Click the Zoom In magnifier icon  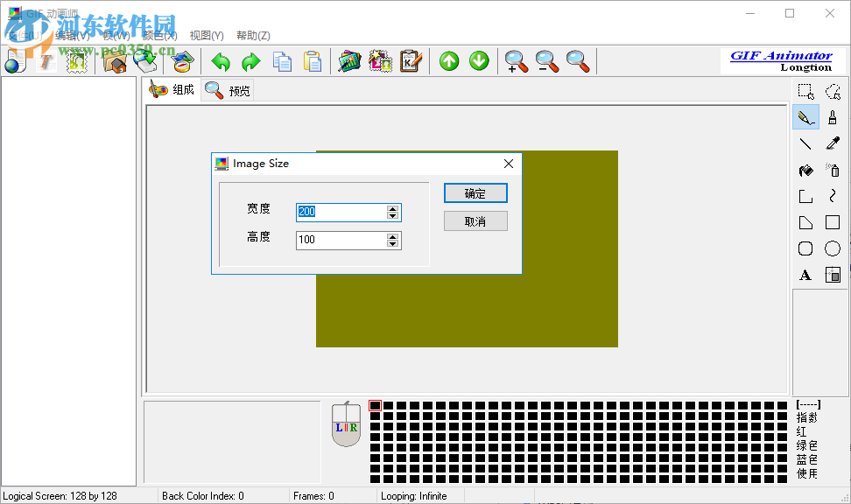[516, 61]
